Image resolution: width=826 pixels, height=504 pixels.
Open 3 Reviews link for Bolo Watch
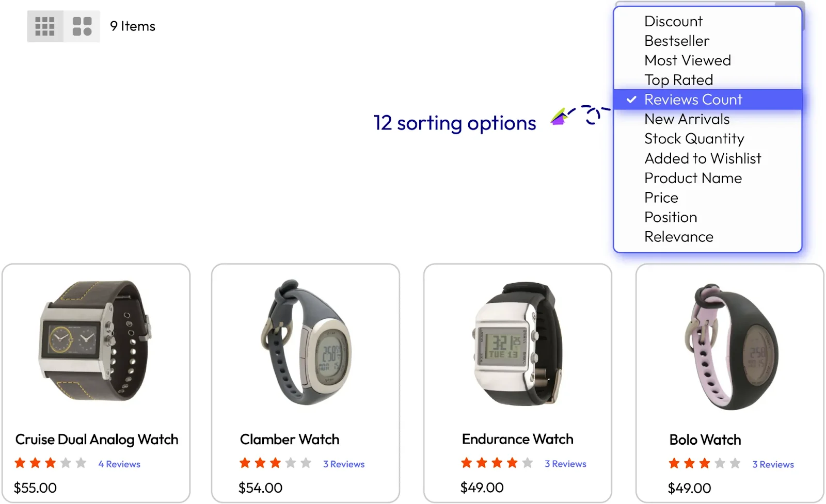773,465
